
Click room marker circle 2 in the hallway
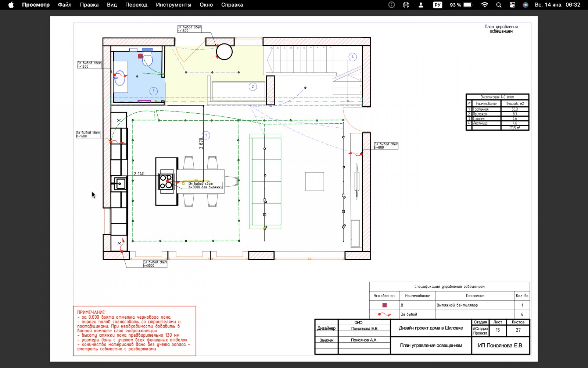[252, 87]
